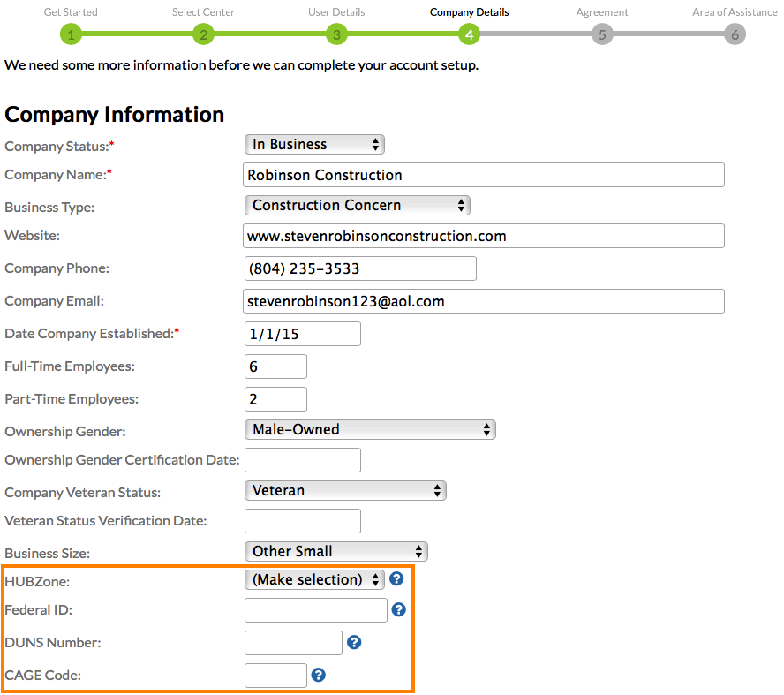Show help for CAGE Code
This screenshot has height=695, width=784.
[319, 675]
